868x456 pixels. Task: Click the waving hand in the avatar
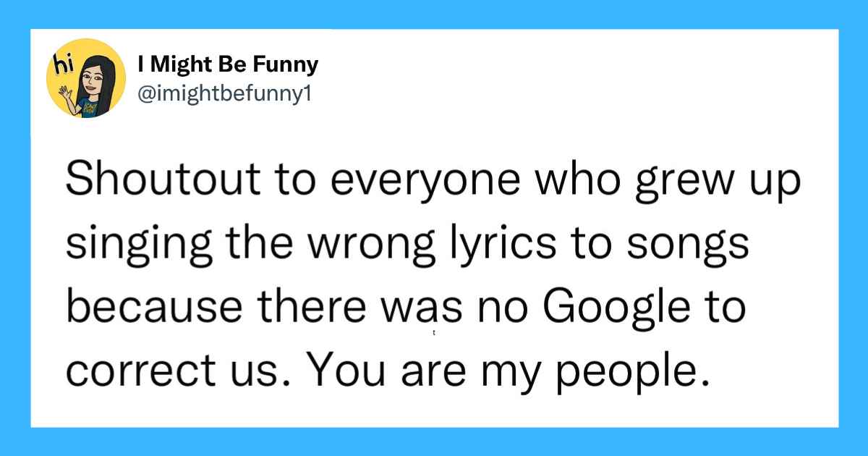coord(65,92)
